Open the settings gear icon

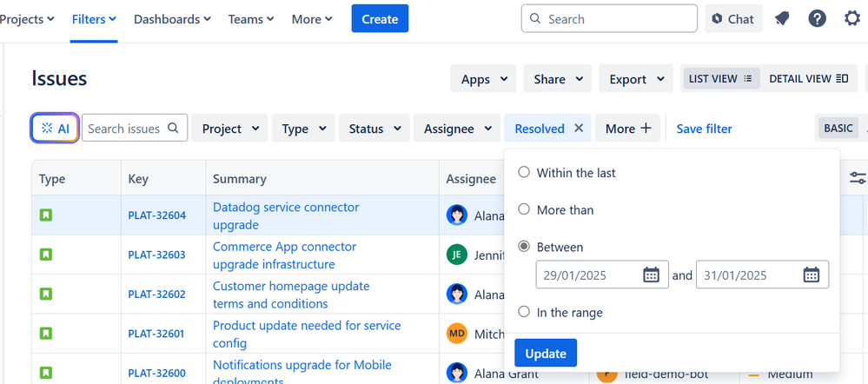tap(852, 18)
